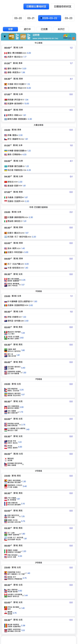Click the China flag beside 郑钦文

(5, 182)
